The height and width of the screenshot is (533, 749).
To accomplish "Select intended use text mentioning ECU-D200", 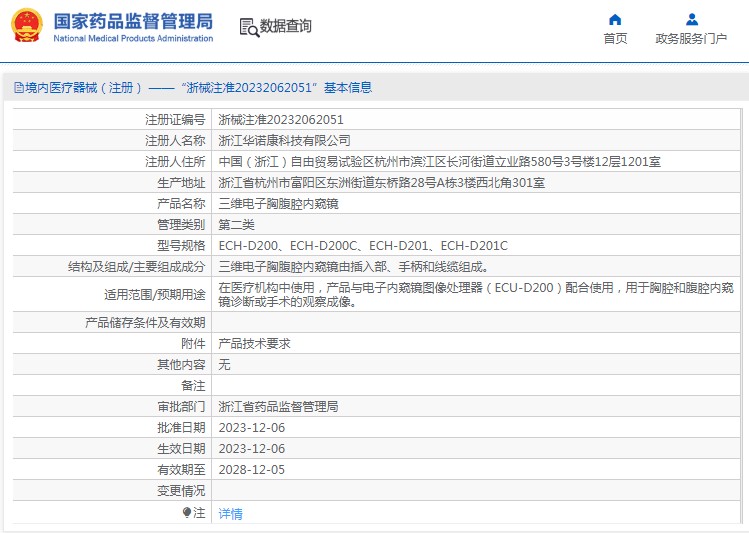I will point(476,294).
